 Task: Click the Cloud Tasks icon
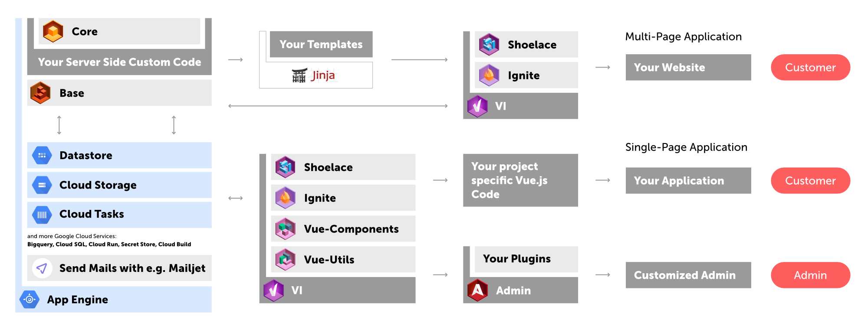[x=42, y=215]
